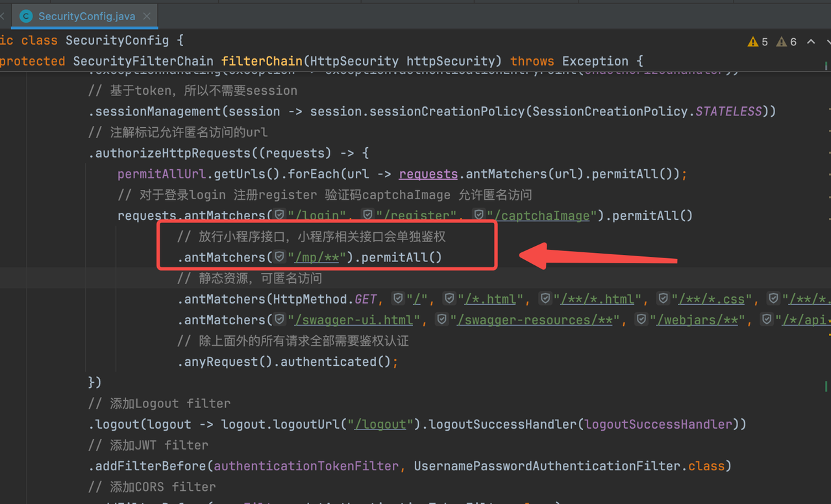This screenshot has width=831, height=504.
Task: Click shield icon before "/swagger-ui.html" string
Action: [x=280, y=320]
